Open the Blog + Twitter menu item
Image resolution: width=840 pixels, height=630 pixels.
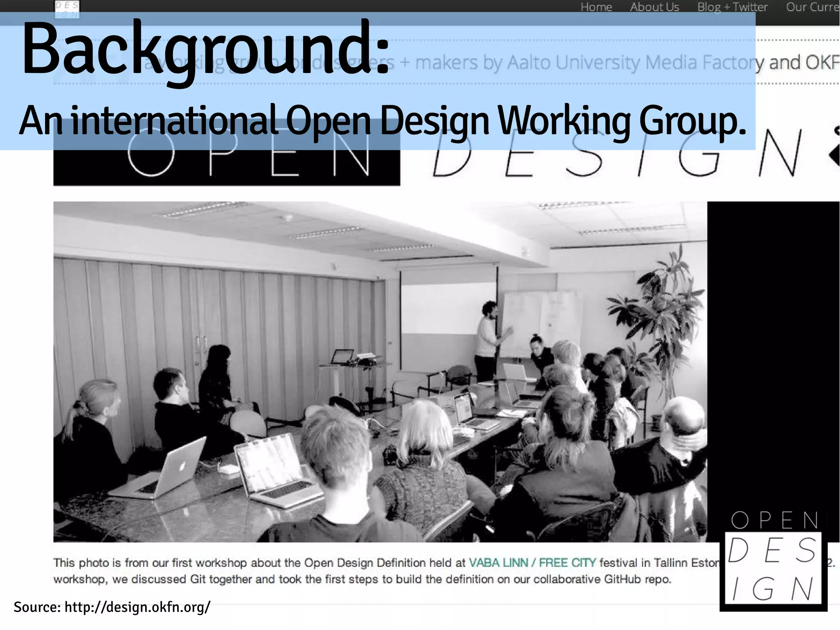pos(733,7)
